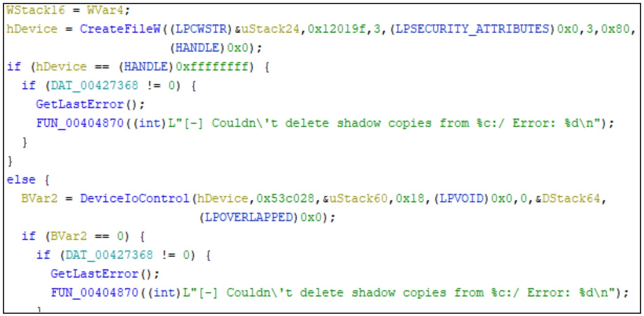Select the second FUN_00404870 function reference
644x316 pixels.
point(95,293)
